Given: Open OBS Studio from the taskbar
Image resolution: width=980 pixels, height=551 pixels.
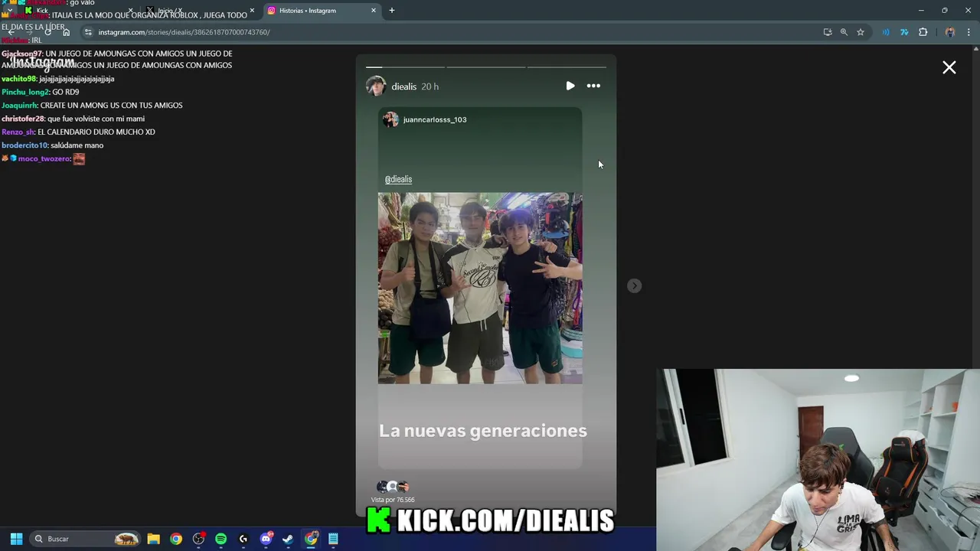Looking at the screenshot, I should [x=198, y=539].
